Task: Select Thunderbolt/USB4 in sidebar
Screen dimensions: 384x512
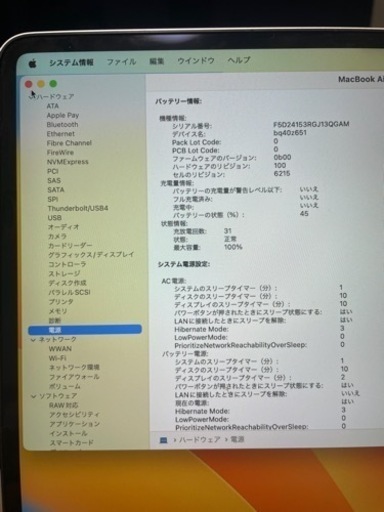Action: (x=78, y=209)
